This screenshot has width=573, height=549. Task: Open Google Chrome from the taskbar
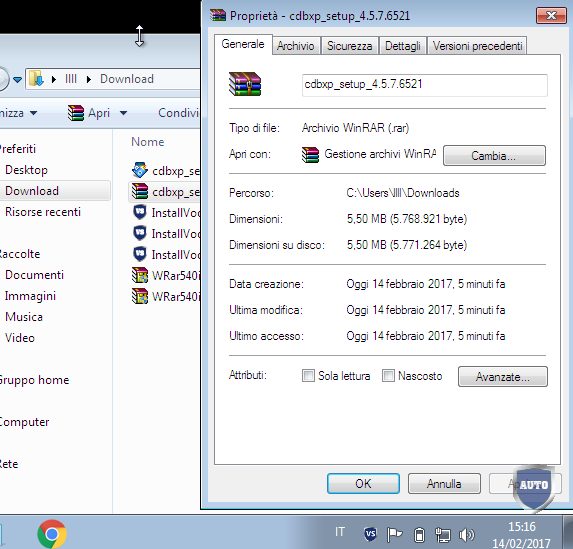pos(52,534)
